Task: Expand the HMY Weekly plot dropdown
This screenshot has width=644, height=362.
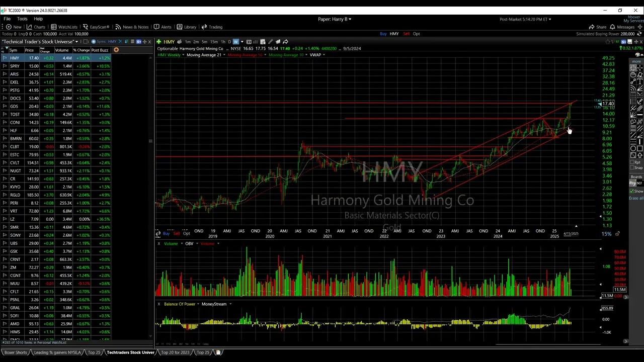Action: tap(183, 55)
